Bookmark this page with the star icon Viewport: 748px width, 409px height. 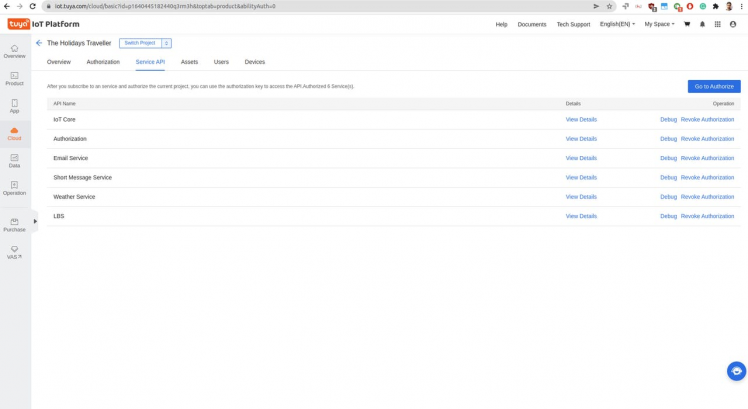click(609, 6)
